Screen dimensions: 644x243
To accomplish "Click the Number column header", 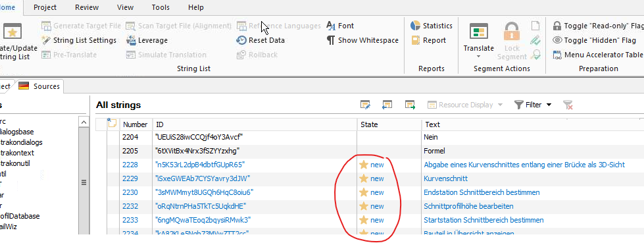I will tap(136, 124).
